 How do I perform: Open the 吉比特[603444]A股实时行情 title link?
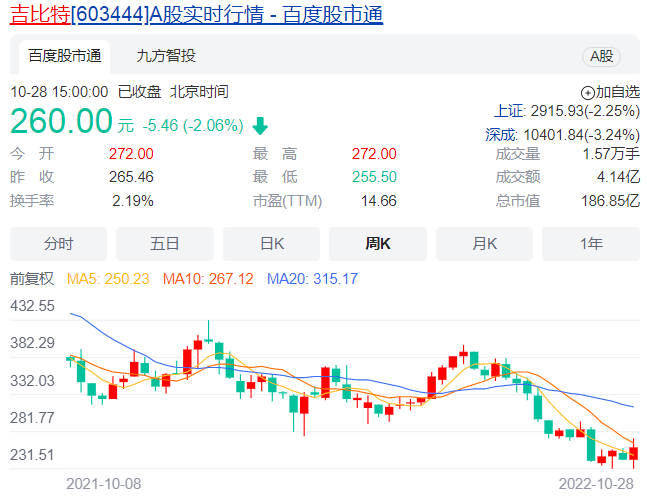click(196, 14)
